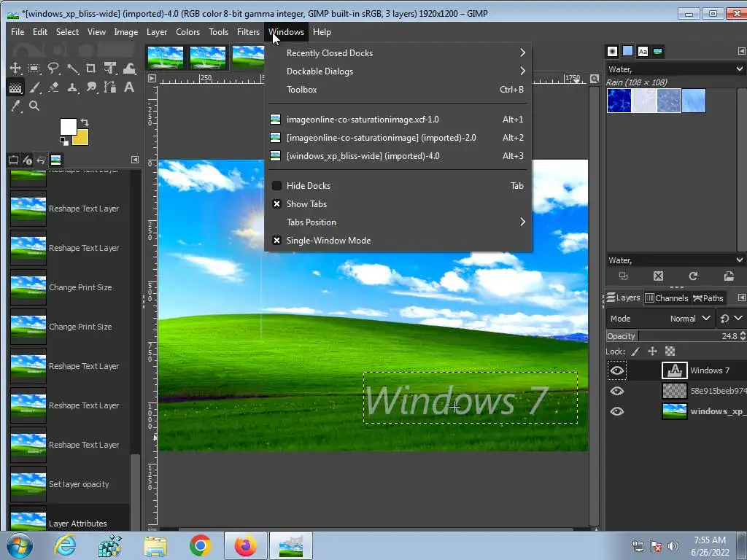The width and height of the screenshot is (747, 560).
Task: Select the Zoom magnifier tool
Action: point(34,106)
